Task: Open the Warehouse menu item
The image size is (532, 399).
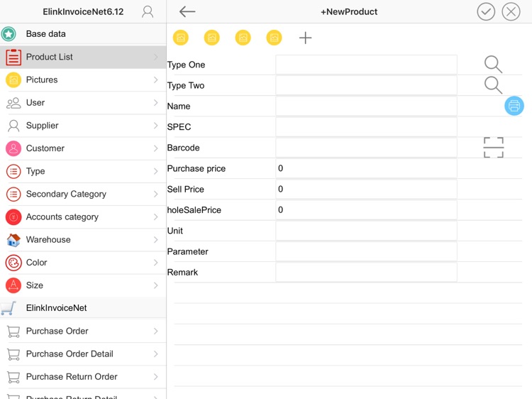Action: (83, 240)
